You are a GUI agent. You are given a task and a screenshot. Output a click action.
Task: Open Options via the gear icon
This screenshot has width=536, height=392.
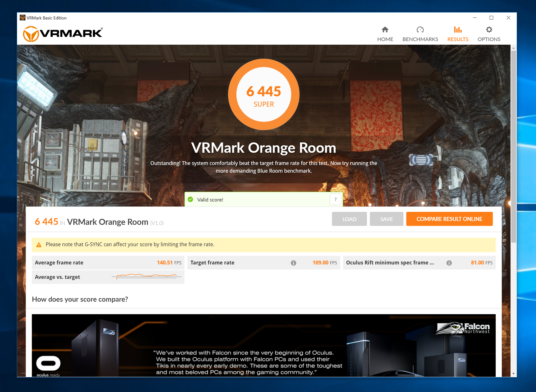489,30
